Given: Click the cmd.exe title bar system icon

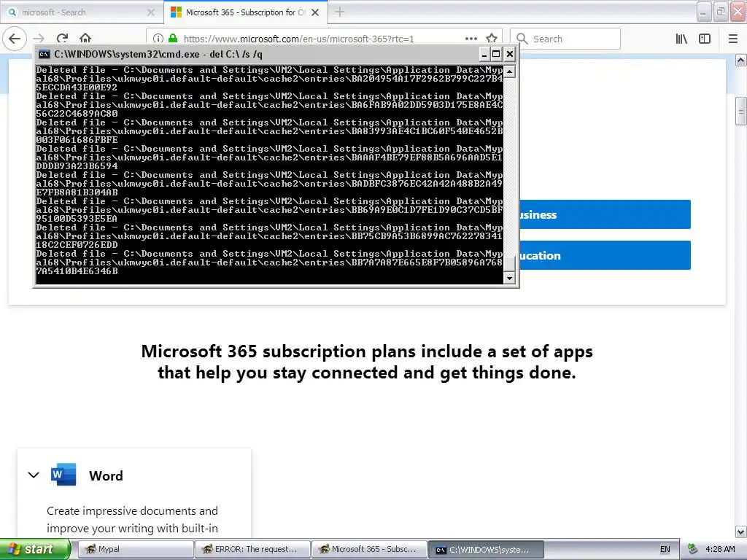Looking at the screenshot, I should point(44,54).
